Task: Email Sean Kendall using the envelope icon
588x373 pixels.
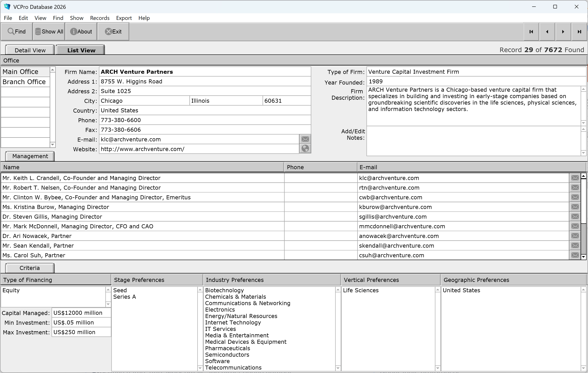Action: pyautogui.click(x=575, y=245)
